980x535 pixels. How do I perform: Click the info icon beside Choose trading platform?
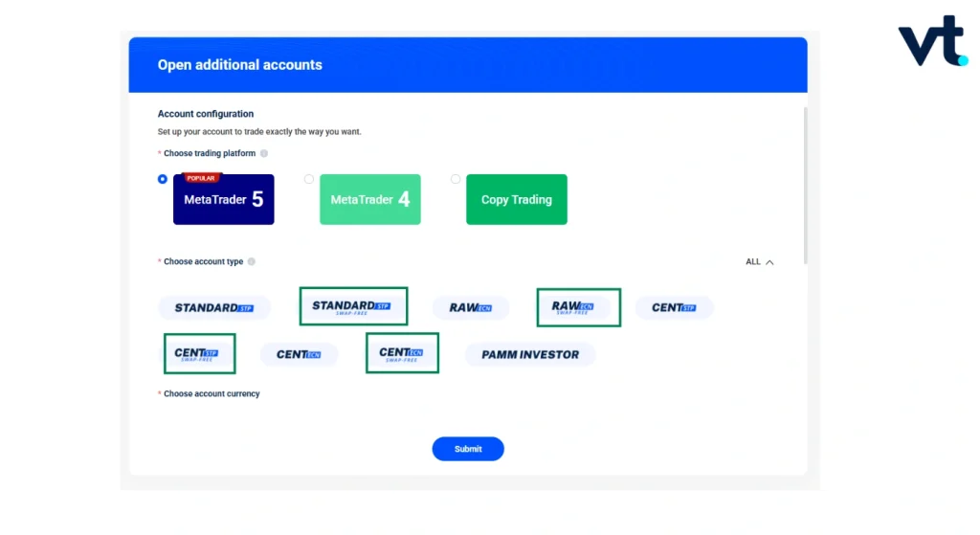(264, 153)
